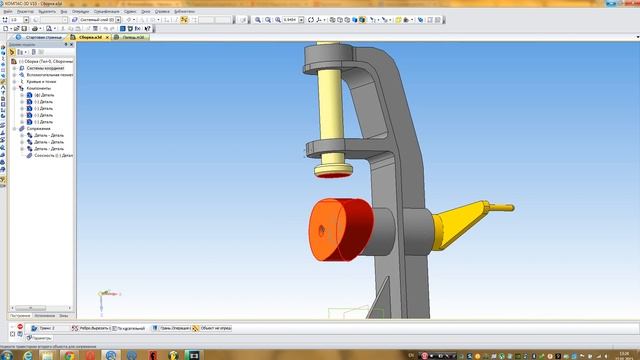Viewport: 640px width, 360px height.
Task: Collapse the Сопряжения node
Action: [x=15, y=129]
